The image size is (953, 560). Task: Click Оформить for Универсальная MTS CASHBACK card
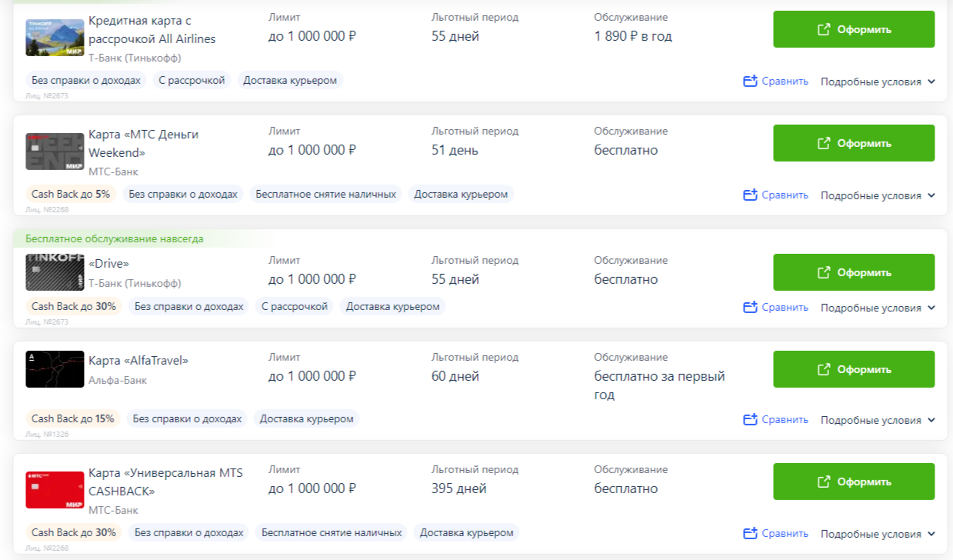(x=854, y=482)
